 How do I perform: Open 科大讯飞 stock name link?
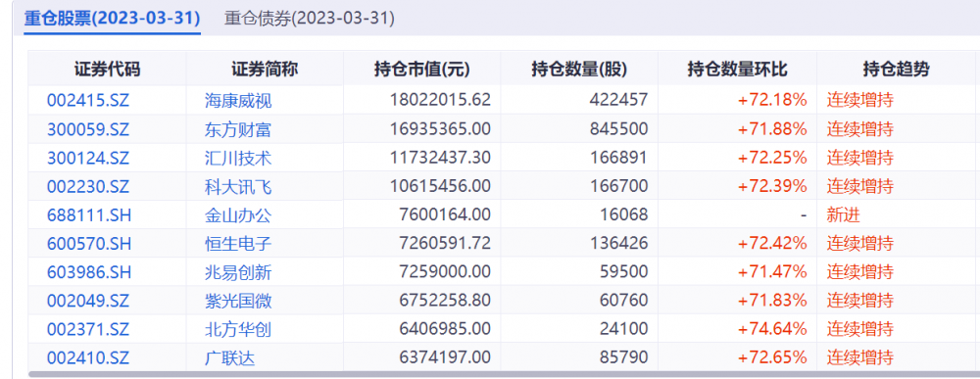point(238,186)
